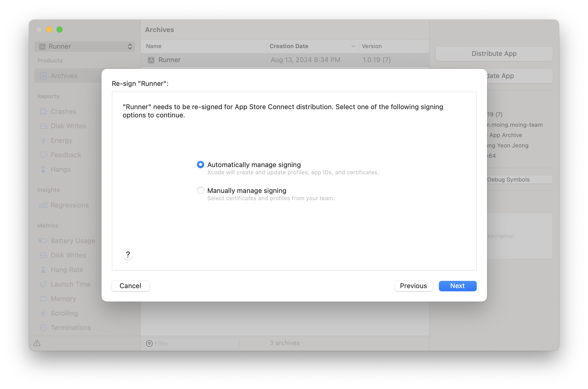Click the Crashes burst icon
Viewport: 588px width, 389px height.
coord(43,111)
